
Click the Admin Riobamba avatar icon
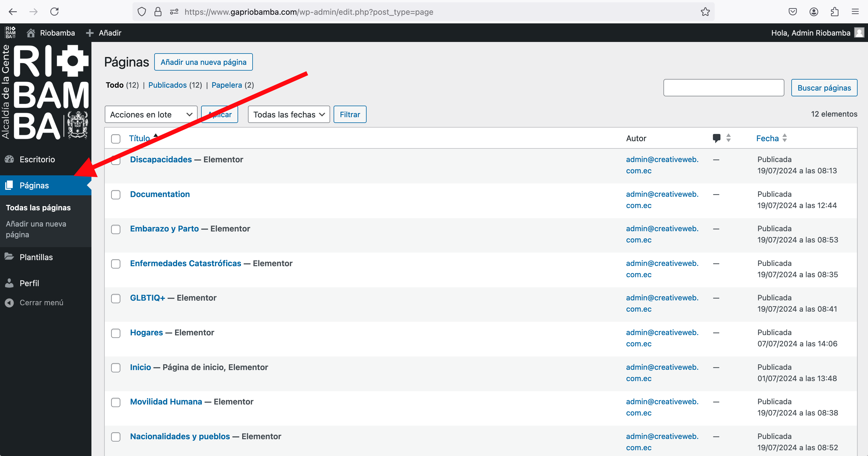(859, 33)
